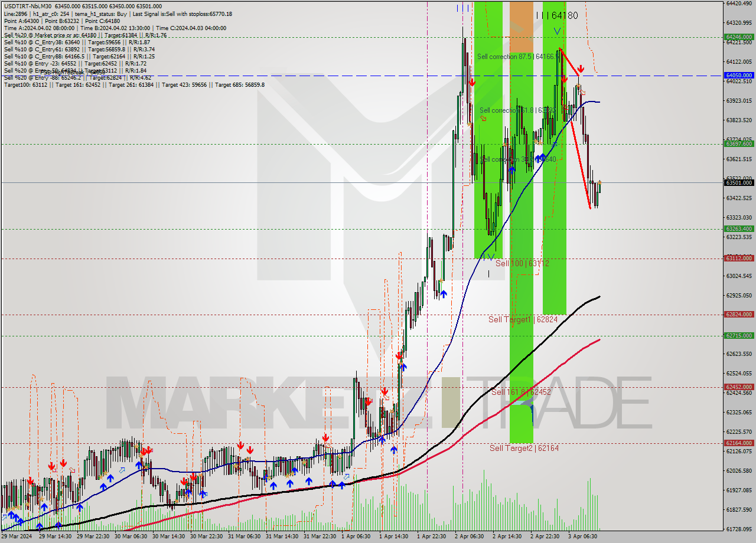Click the '2 Apr 22:30' time axis label
The height and width of the screenshot is (543, 756).
click(x=545, y=537)
